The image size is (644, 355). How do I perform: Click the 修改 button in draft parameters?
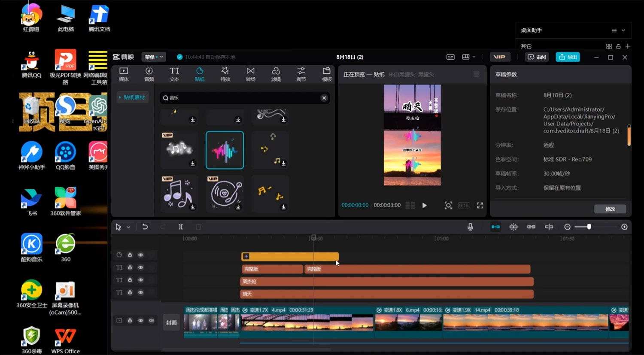[x=610, y=209]
